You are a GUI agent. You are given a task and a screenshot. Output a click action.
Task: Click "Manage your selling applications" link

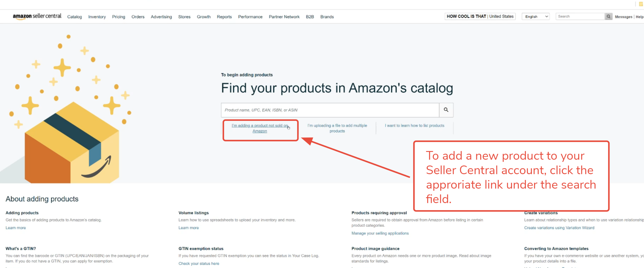coord(380,233)
